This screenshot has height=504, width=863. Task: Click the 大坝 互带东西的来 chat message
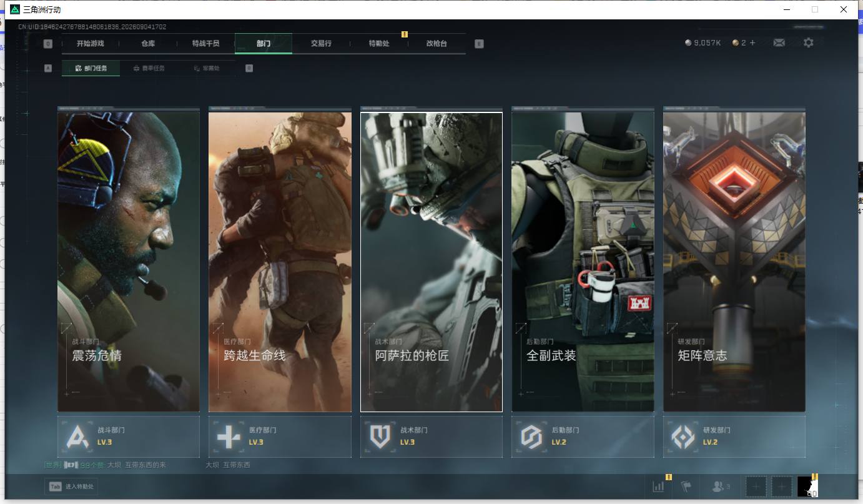[137, 465]
